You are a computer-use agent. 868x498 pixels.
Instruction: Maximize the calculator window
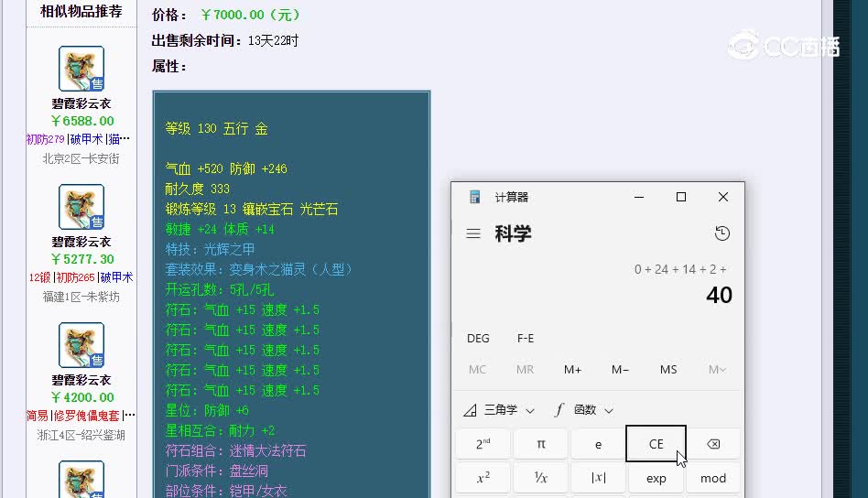coord(681,197)
